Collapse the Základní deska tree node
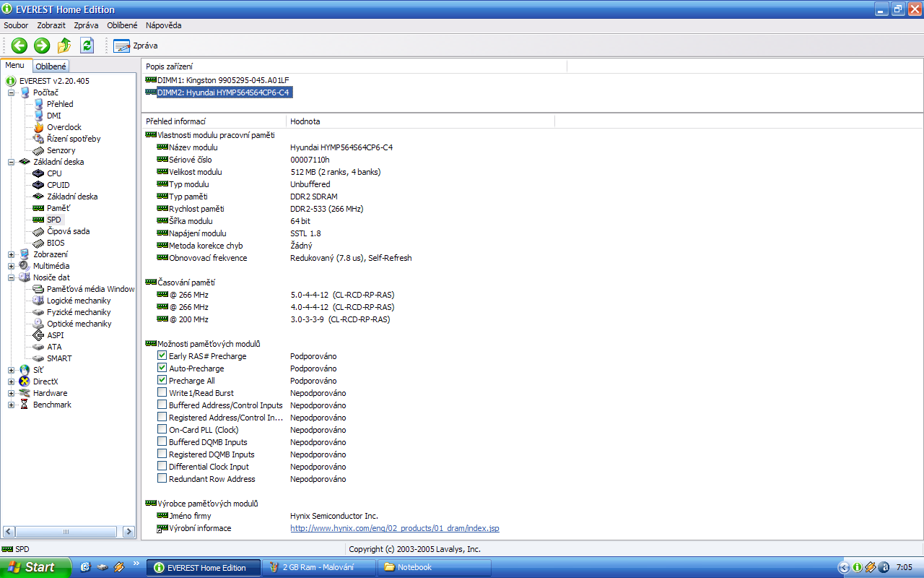 (x=12, y=162)
